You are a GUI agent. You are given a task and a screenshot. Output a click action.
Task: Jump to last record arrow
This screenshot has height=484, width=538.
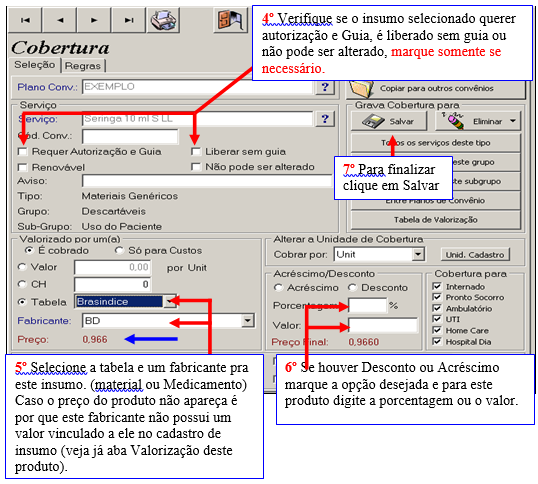coord(129,20)
